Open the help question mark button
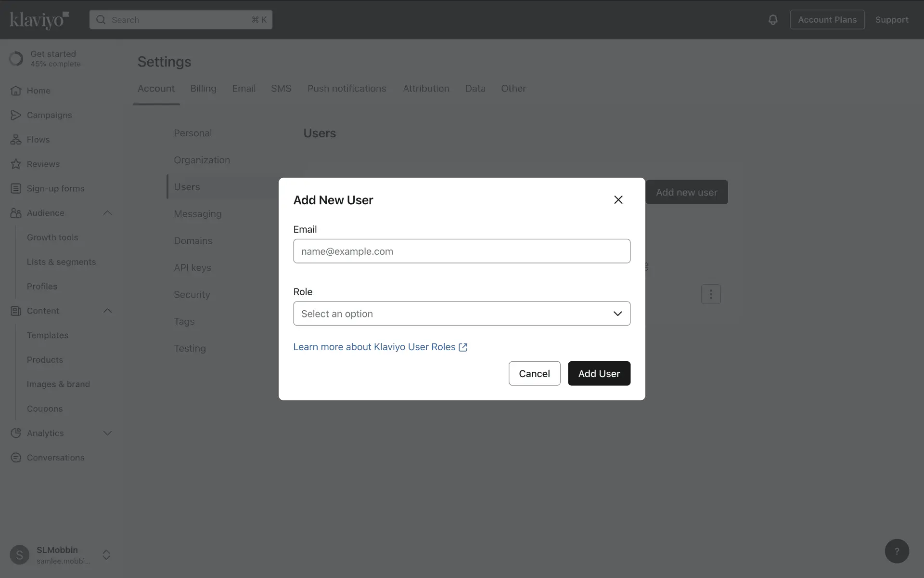This screenshot has width=924, height=578. [897, 551]
